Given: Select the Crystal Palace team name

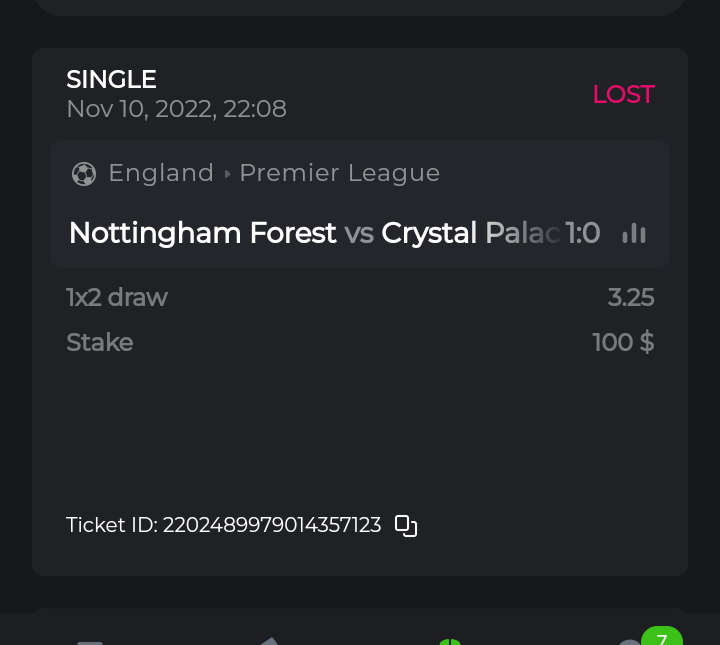Looking at the screenshot, I should [468, 233].
